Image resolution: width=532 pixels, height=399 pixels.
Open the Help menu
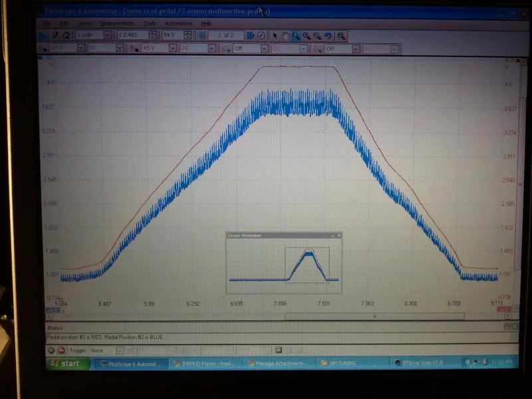[x=206, y=23]
